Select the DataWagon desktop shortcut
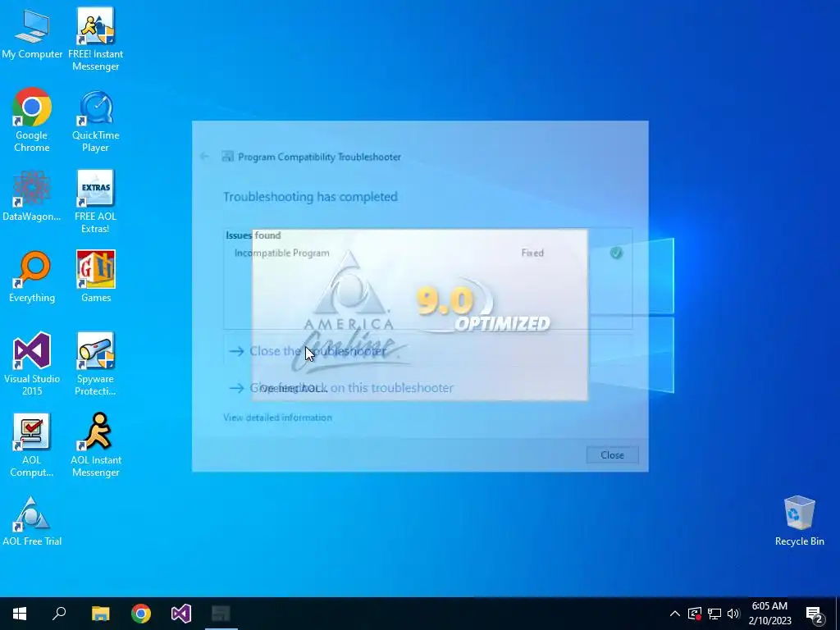This screenshot has width=840, height=630. tap(32, 196)
